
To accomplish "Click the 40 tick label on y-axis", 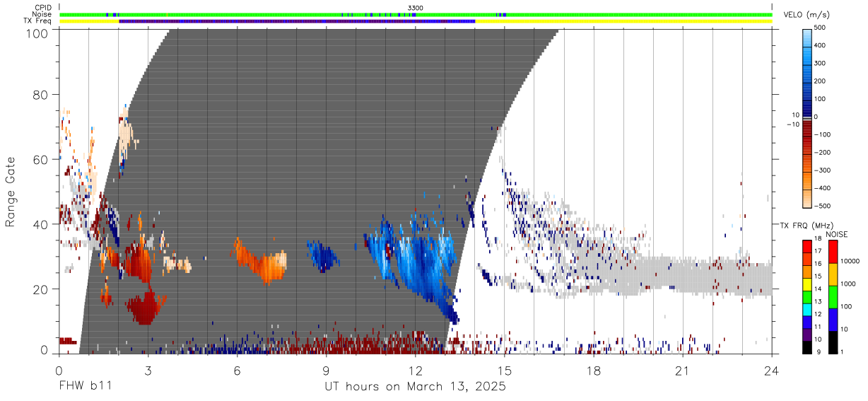I will 41,224.
